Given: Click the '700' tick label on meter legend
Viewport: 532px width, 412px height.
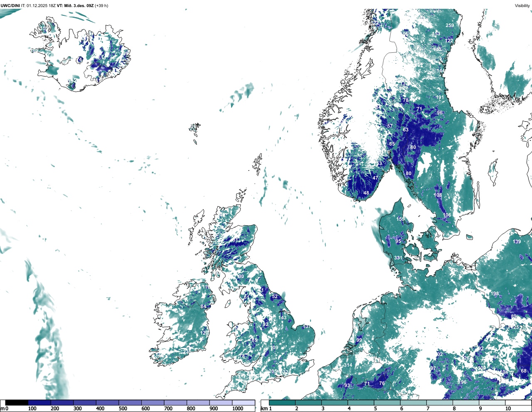Looking at the screenshot, I should coord(169,409).
